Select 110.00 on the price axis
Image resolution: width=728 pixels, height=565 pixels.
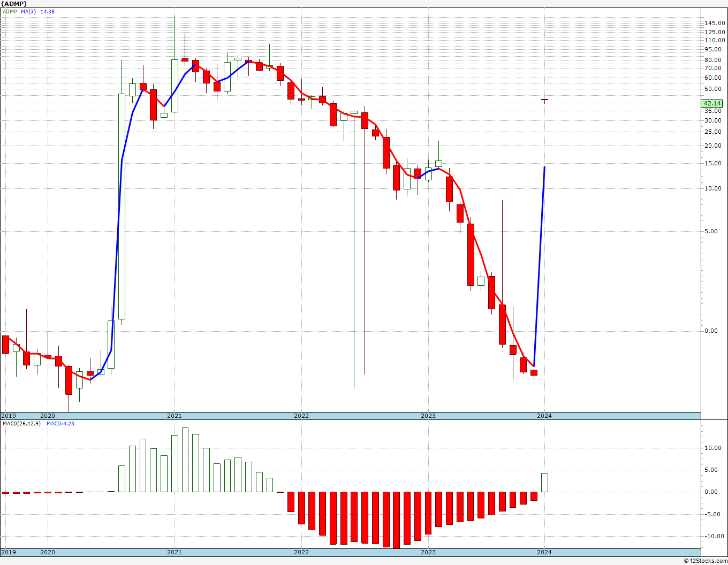(714, 40)
